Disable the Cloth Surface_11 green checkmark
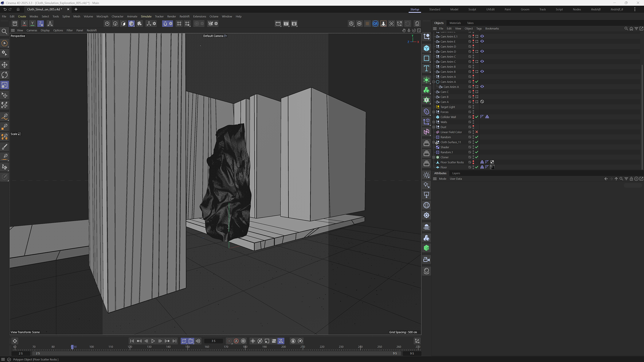The image size is (644, 362). click(477, 142)
